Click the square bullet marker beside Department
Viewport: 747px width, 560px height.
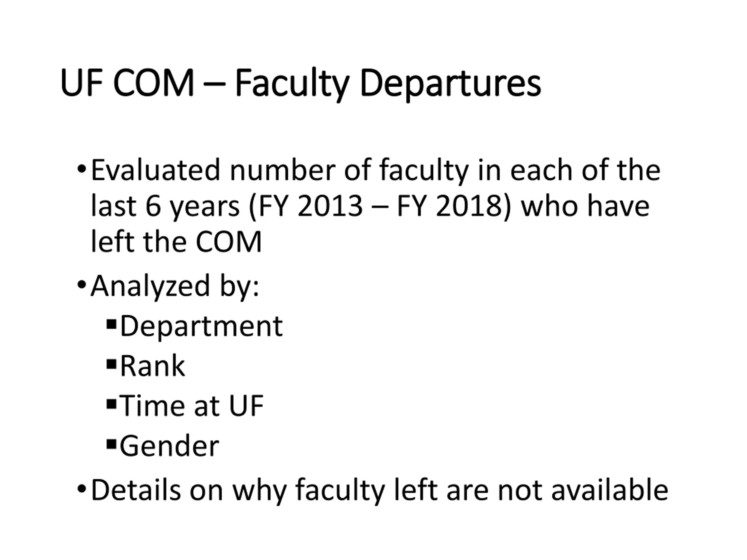click(111, 325)
